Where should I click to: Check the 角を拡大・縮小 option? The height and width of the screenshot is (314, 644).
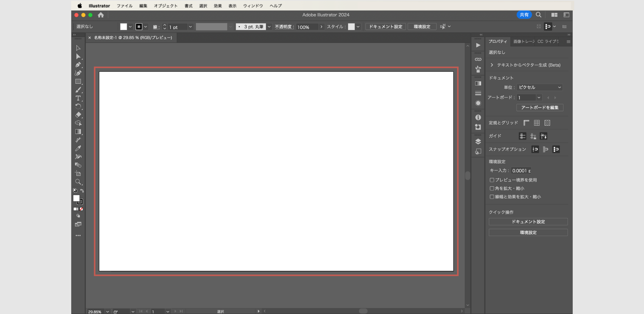[492, 188]
